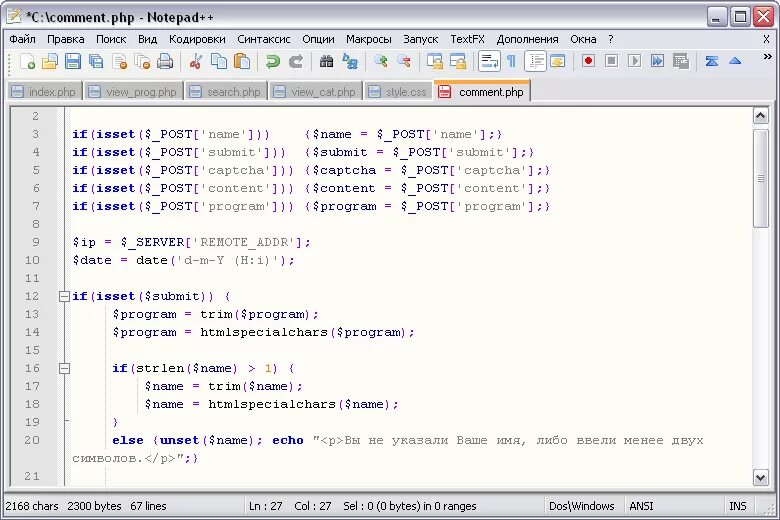Open the Синтаксис menu
The height and width of the screenshot is (520, 780).
pos(264,39)
